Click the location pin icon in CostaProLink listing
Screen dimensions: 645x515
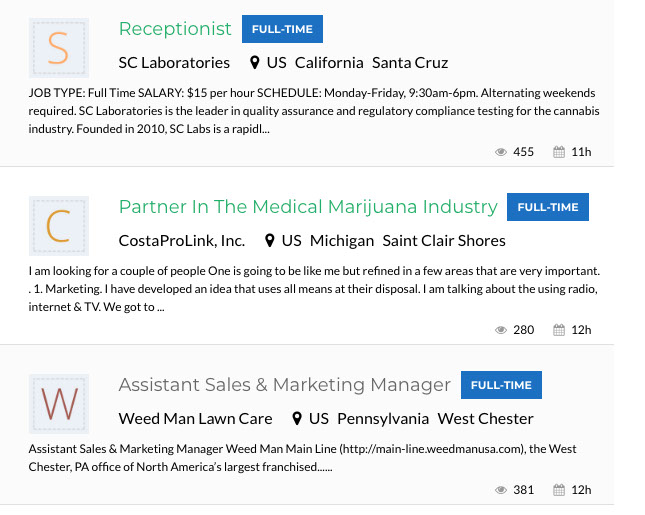270,241
